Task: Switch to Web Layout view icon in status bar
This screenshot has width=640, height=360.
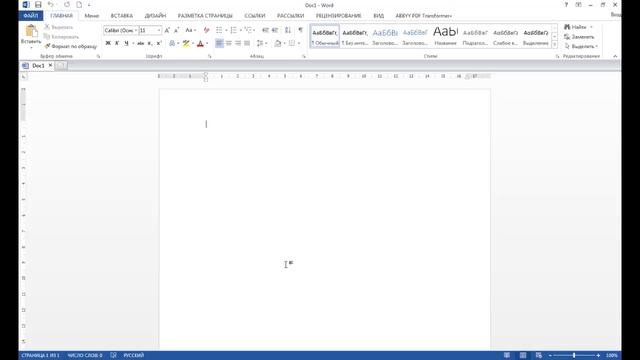Action: pos(538,355)
